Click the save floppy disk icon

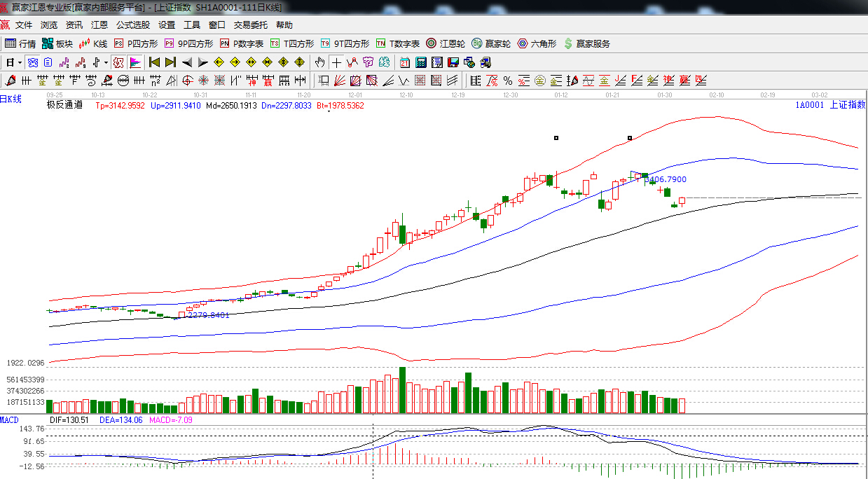(x=453, y=62)
